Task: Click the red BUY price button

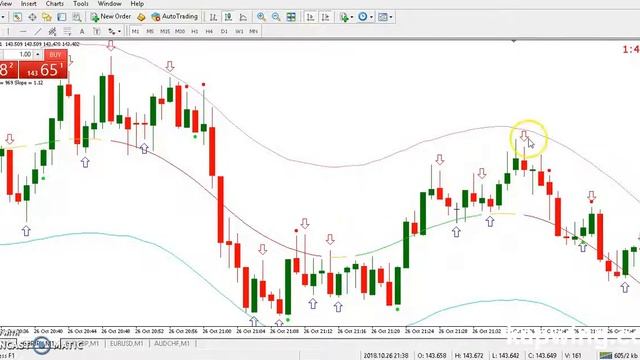Action: coord(43,70)
